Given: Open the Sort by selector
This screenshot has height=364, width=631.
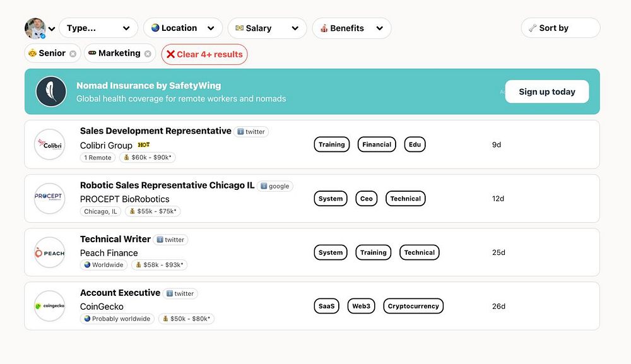Looking at the screenshot, I should pyautogui.click(x=560, y=28).
